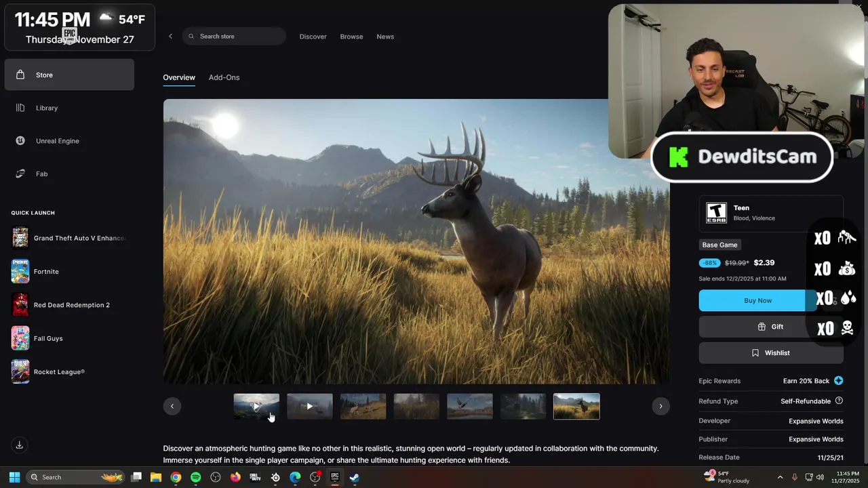
Task: Open the taskbar weather widget Partly cloudy
Action: click(x=727, y=477)
